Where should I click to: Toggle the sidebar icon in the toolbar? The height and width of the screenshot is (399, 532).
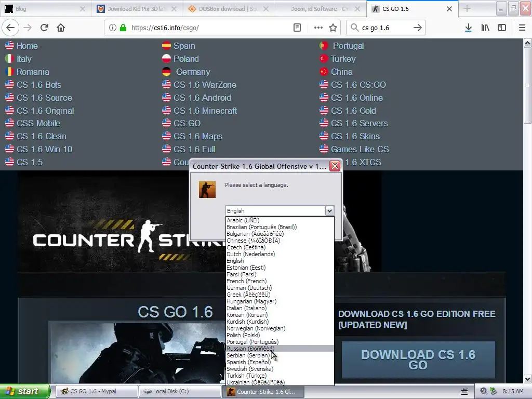click(502, 28)
